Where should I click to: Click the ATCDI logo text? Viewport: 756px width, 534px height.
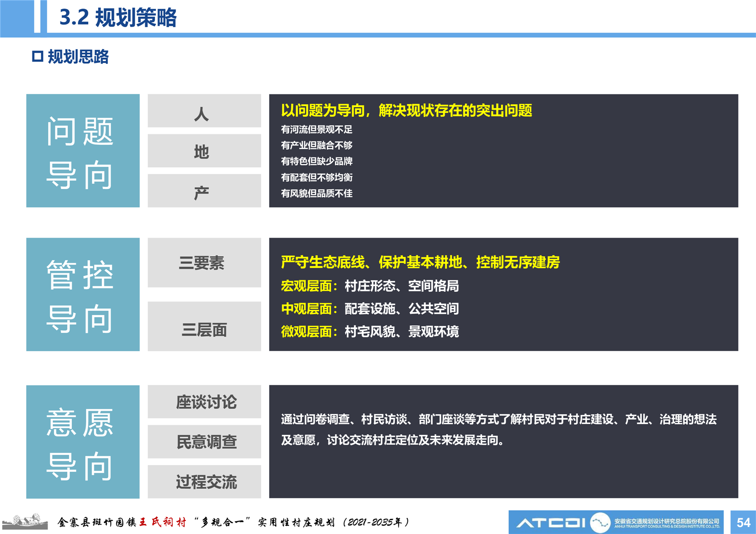coord(551,523)
